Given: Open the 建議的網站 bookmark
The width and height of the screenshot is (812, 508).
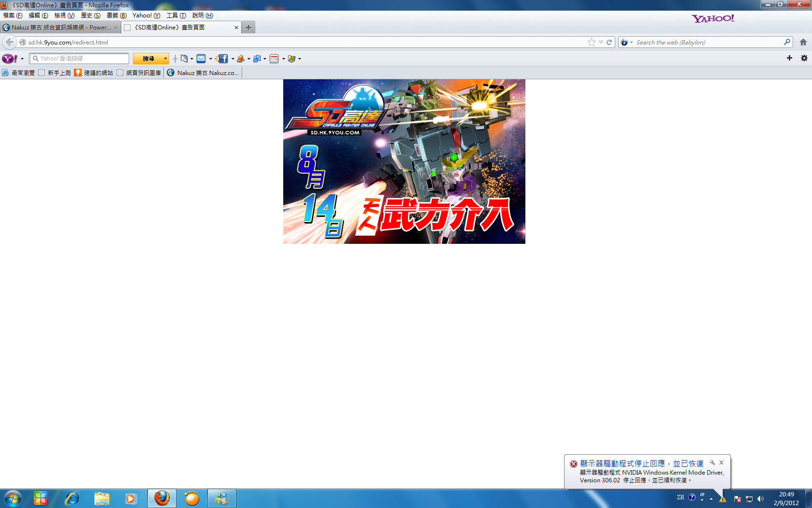Looking at the screenshot, I should click(94, 73).
